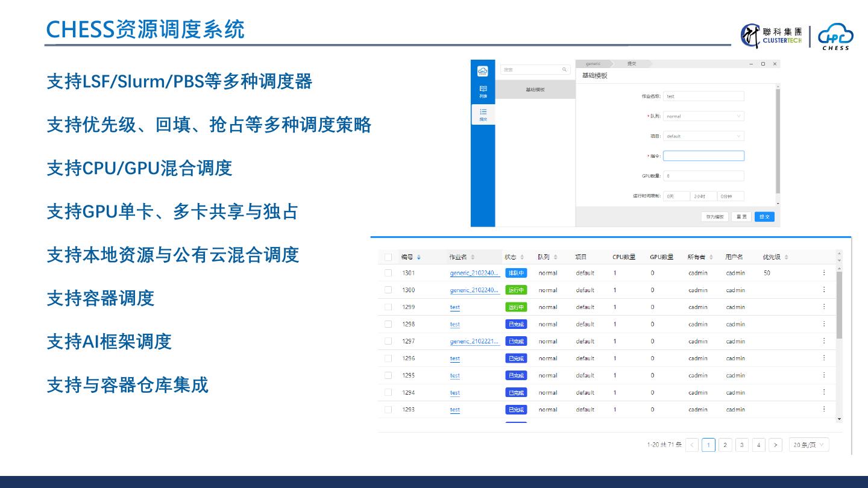This screenshot has height=488, width=868.
Task: Open the more-actions menu for job 1298
Action: pyautogui.click(x=824, y=324)
